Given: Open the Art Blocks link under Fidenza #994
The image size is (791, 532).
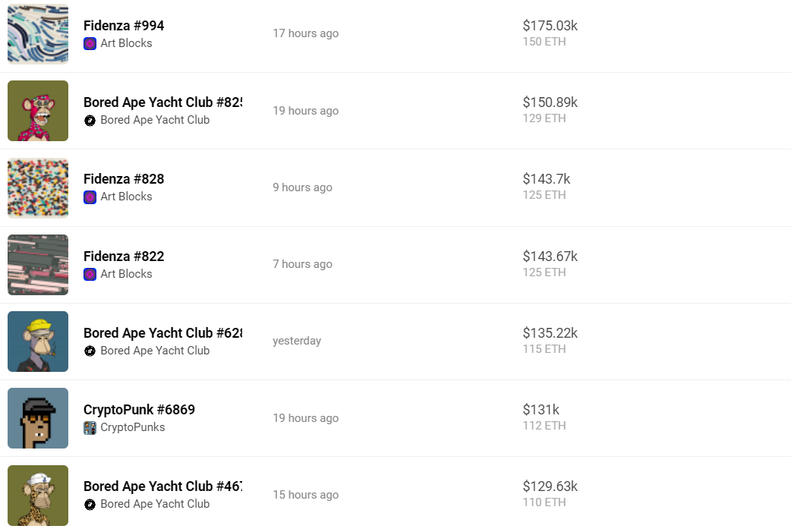Looking at the screenshot, I should (126, 42).
